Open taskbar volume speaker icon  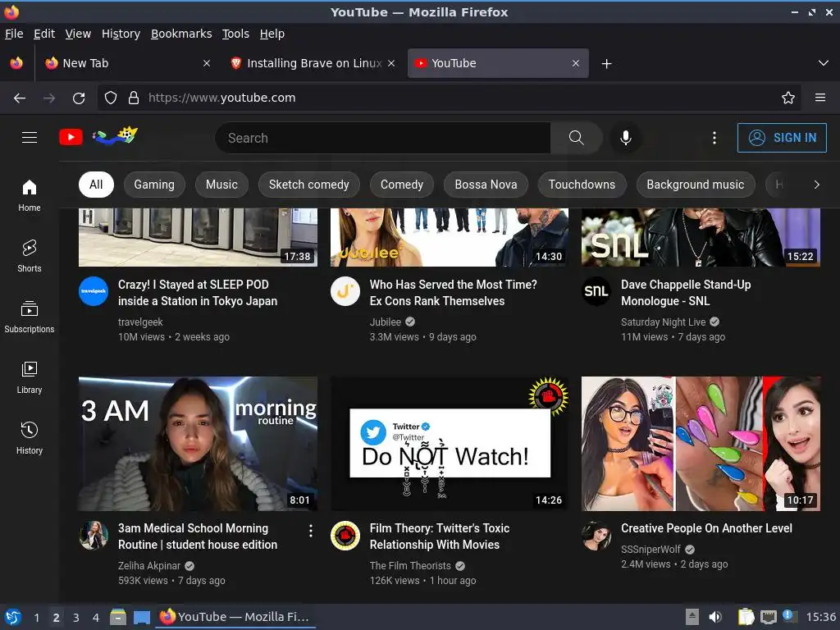pyautogui.click(x=715, y=617)
